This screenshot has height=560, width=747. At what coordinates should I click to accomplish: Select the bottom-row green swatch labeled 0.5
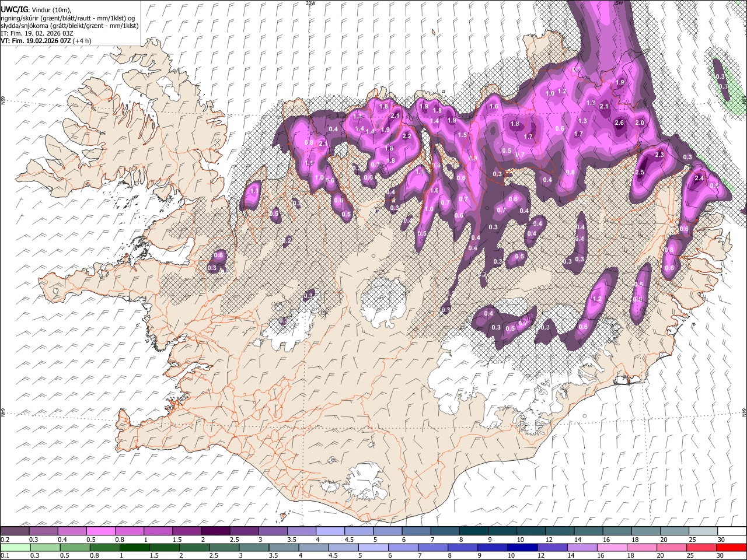click(x=75, y=547)
